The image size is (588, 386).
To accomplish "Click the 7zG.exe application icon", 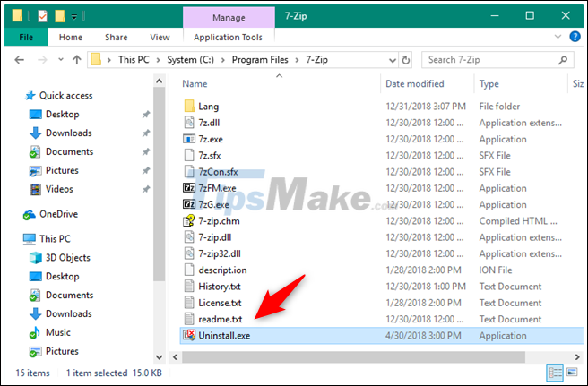I will (x=189, y=204).
